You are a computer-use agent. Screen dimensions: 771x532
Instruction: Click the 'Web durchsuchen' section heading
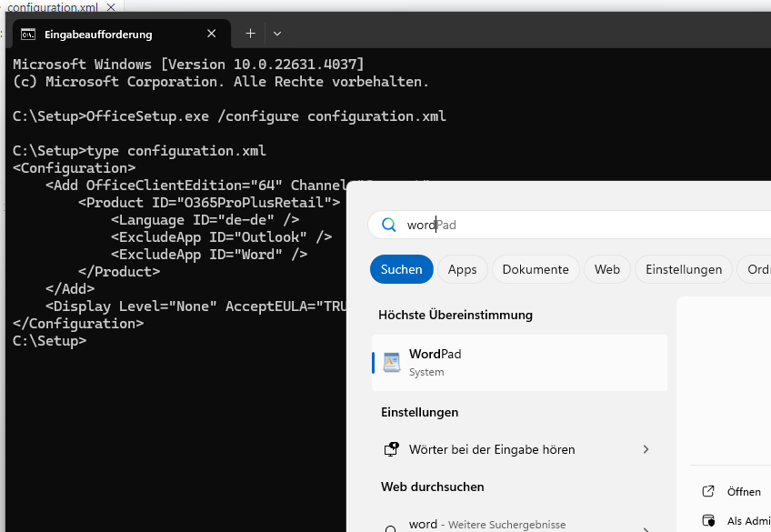[x=432, y=487]
